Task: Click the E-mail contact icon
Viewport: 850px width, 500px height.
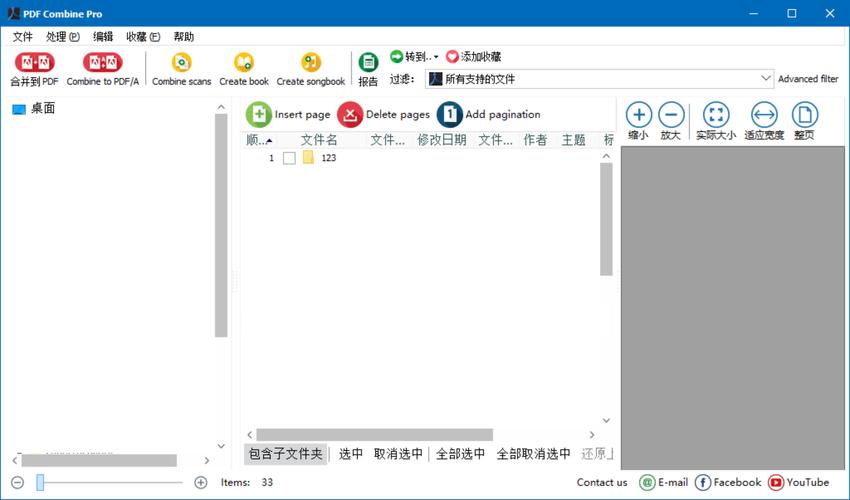Action: click(x=647, y=482)
